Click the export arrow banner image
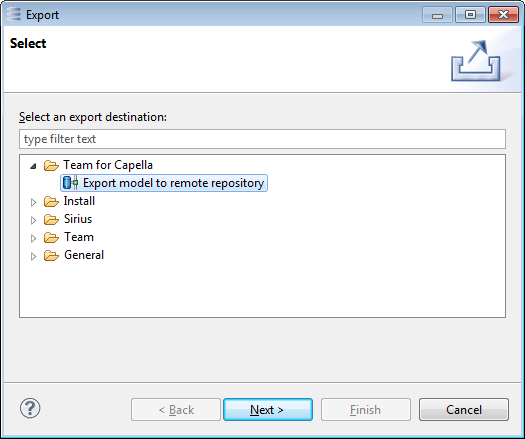525x439 pixels. (x=475, y=61)
